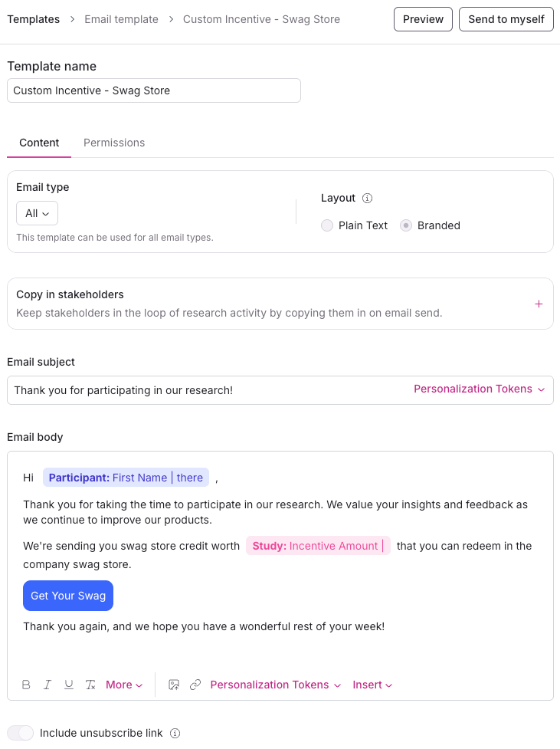The height and width of the screenshot is (749, 560).
Task: Select the Plain Text layout option
Action: [x=327, y=225]
